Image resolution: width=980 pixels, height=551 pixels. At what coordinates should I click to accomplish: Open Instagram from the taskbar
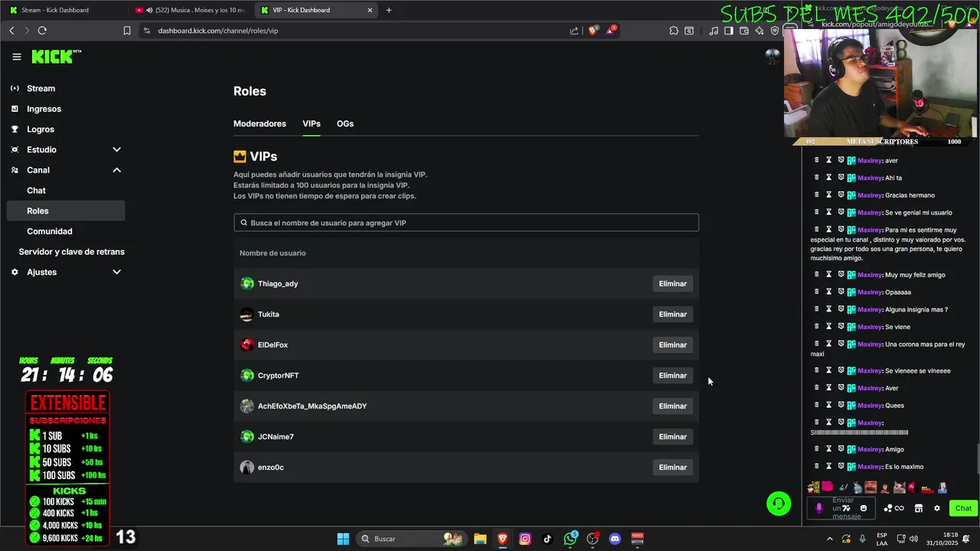pos(524,539)
